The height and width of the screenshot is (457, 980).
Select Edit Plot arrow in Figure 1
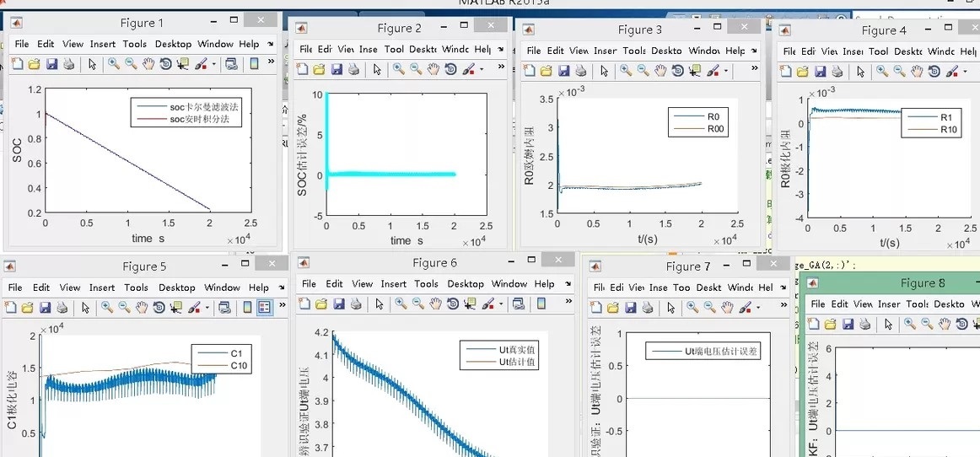93,64
